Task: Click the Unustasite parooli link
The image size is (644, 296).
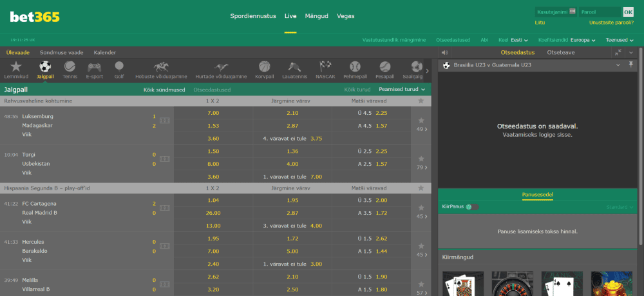Action: click(x=611, y=23)
